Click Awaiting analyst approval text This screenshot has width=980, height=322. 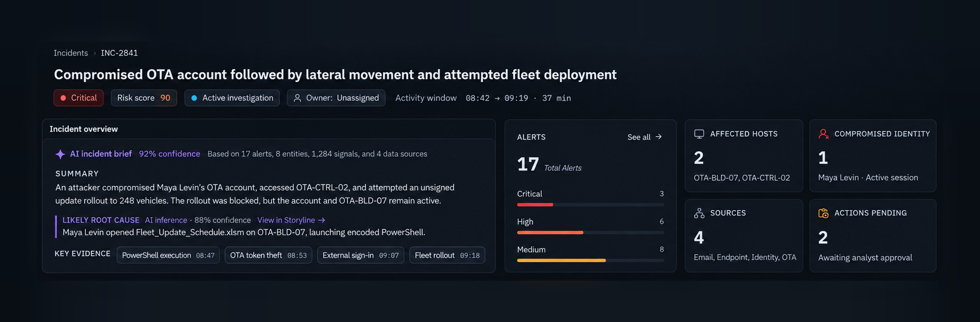click(x=865, y=257)
